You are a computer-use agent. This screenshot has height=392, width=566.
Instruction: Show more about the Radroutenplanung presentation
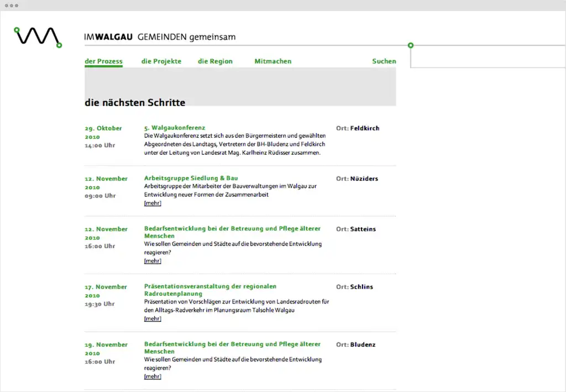click(153, 318)
